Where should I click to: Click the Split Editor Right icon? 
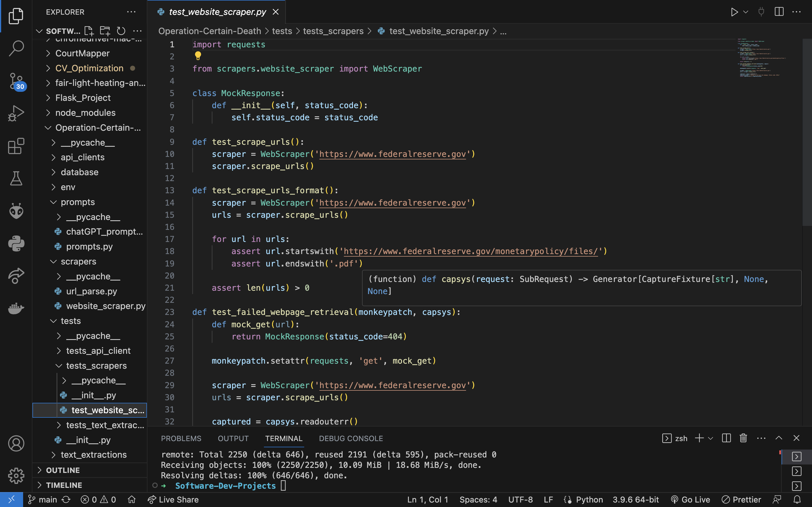[779, 12]
